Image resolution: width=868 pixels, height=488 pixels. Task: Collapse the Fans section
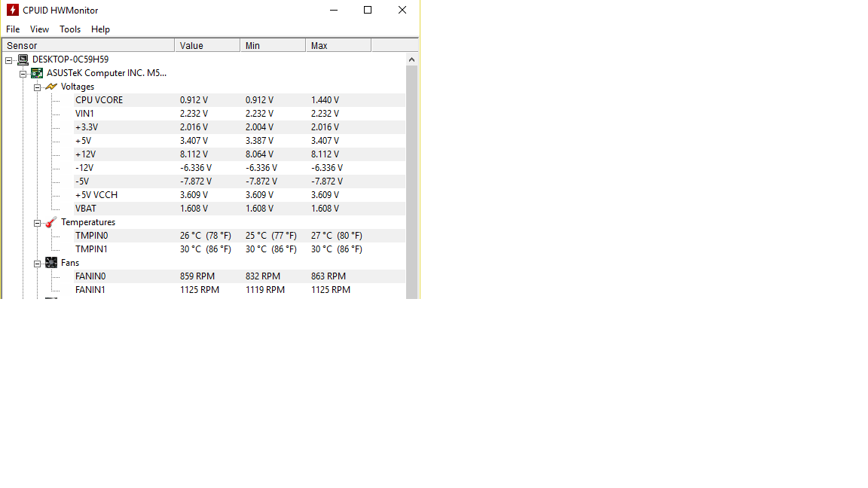[x=37, y=264]
